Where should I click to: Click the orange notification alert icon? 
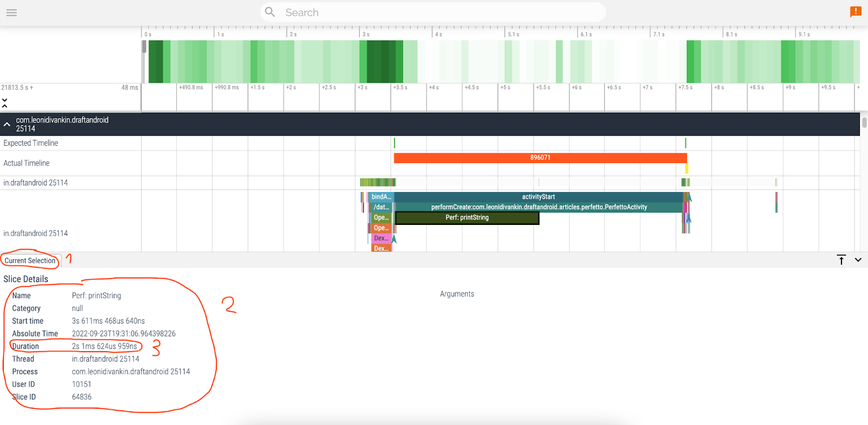coord(856,11)
